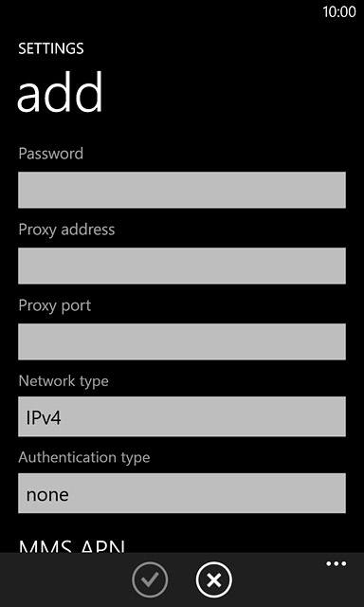The height and width of the screenshot is (607, 364).
Task: Tap the Proxy address label text
Action: [66, 230]
